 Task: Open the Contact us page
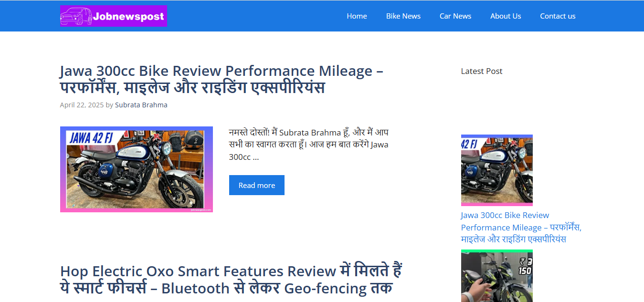pyautogui.click(x=558, y=16)
